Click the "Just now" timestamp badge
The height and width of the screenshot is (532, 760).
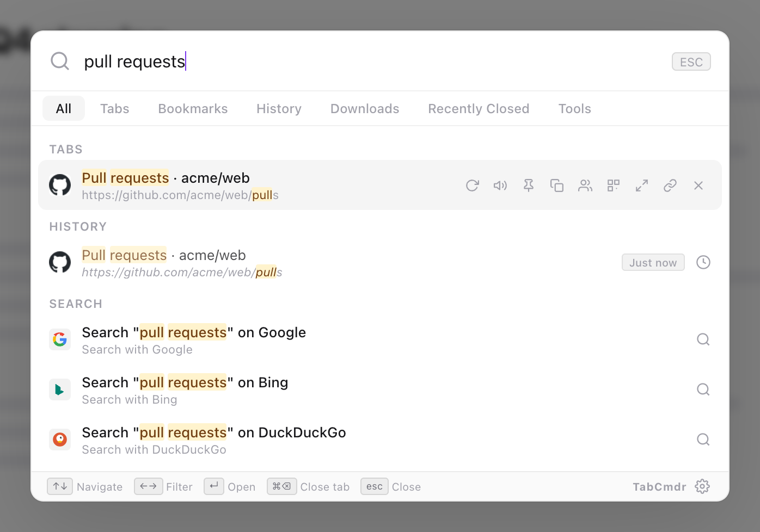click(x=653, y=262)
